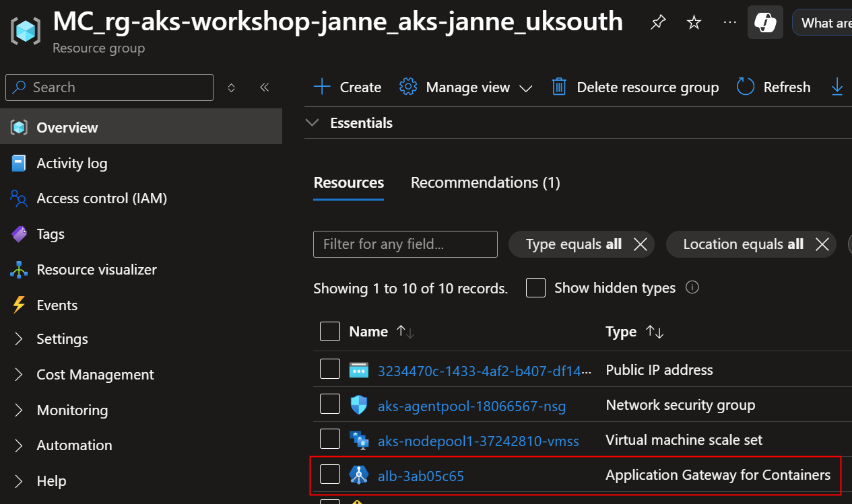Click the Access control people icon
Screen dimensions: 852x504
(x=19, y=199)
